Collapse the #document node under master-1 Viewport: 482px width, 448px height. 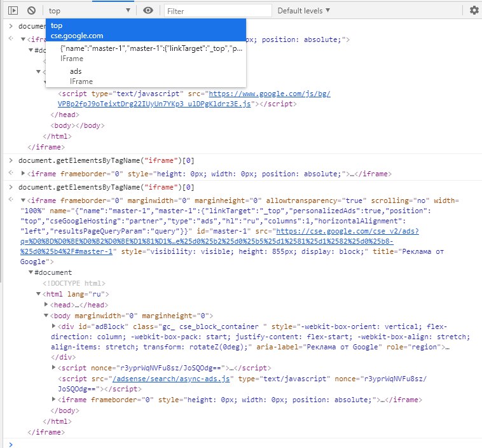tap(31, 272)
